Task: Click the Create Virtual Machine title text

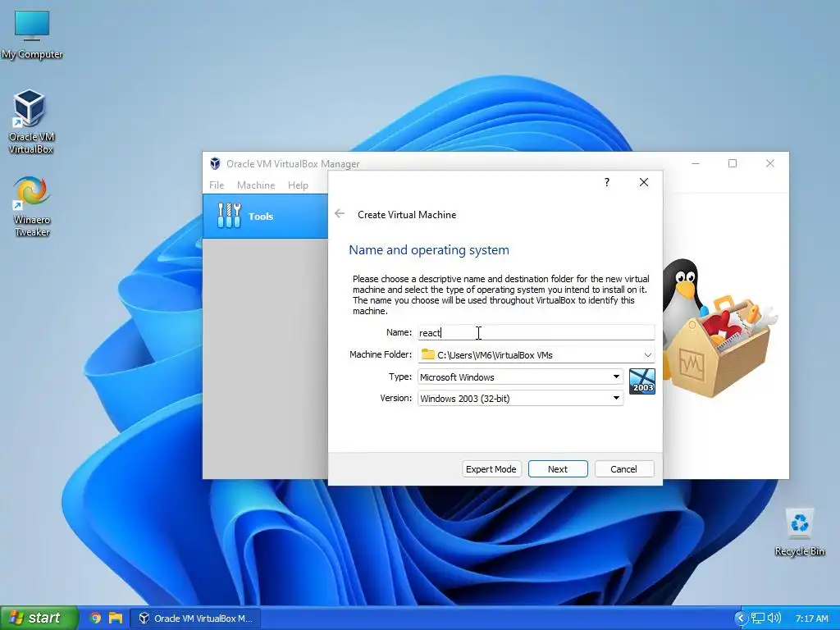Action: 407,214
